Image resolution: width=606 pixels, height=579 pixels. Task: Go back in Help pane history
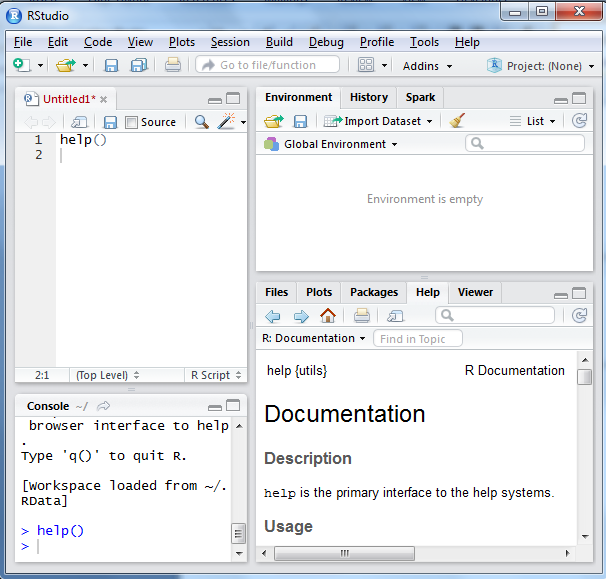273,316
